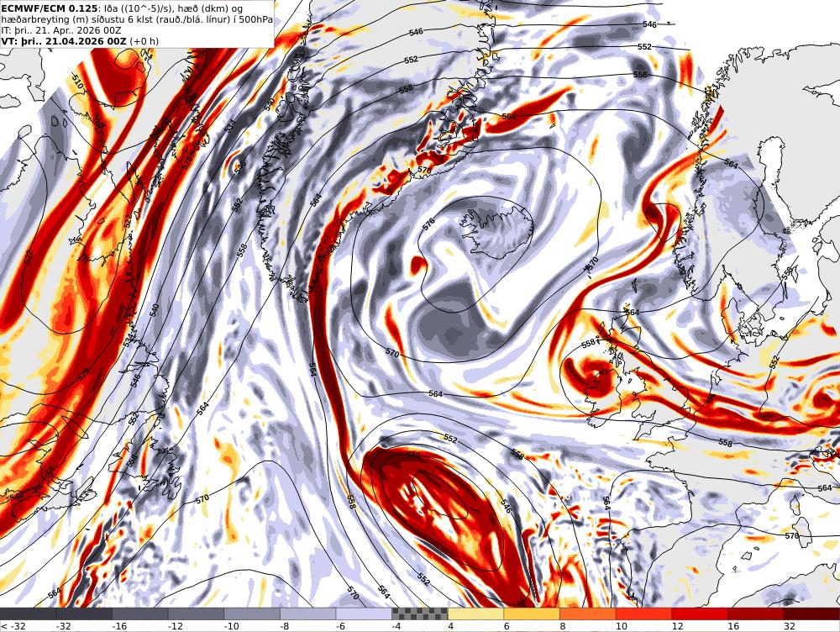Viewport: 840px width, 632px height.
Task: Choose the dark red swatch between 16 and 32
Action: coord(756,614)
